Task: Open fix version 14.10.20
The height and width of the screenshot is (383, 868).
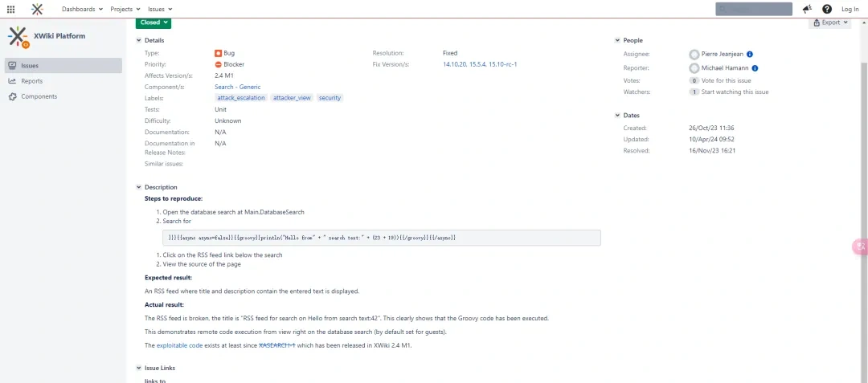Action: [x=454, y=65]
